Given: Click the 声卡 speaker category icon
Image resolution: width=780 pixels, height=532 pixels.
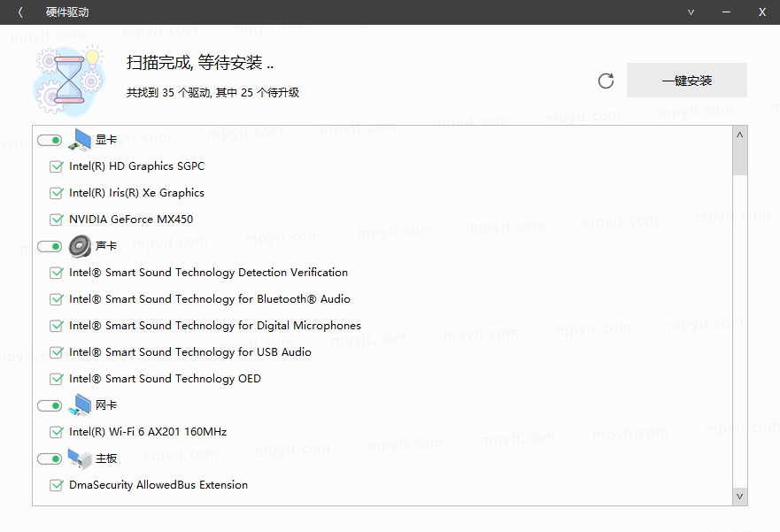Looking at the screenshot, I should pos(80,246).
